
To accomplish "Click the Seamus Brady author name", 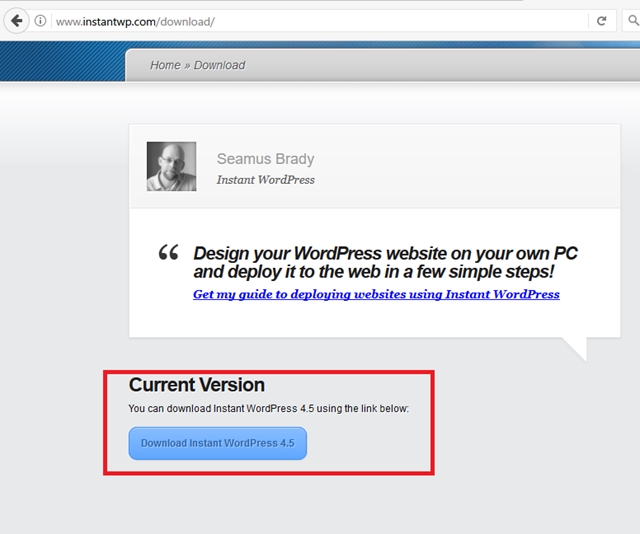I will click(265, 159).
